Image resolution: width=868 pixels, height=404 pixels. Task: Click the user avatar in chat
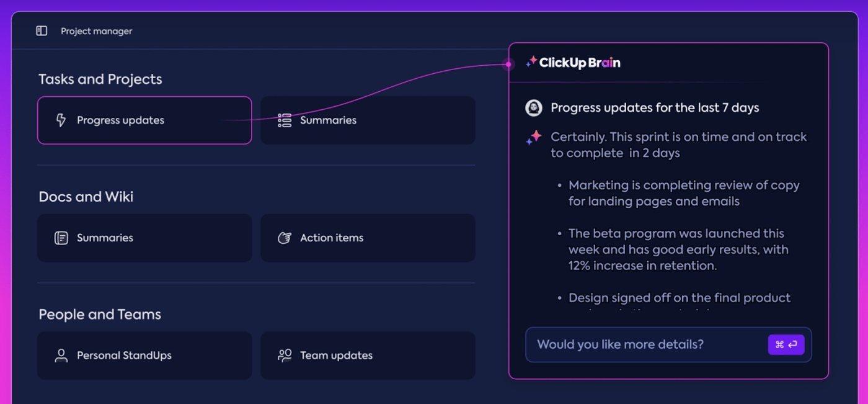pos(534,108)
